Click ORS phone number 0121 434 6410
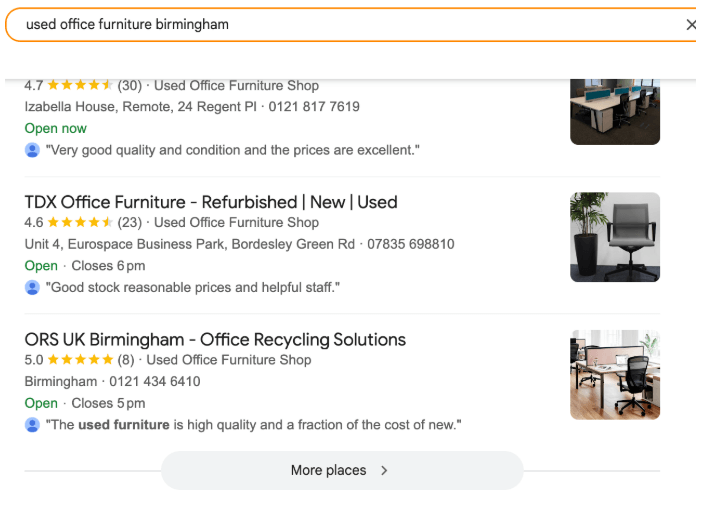703x514 pixels. [154, 381]
